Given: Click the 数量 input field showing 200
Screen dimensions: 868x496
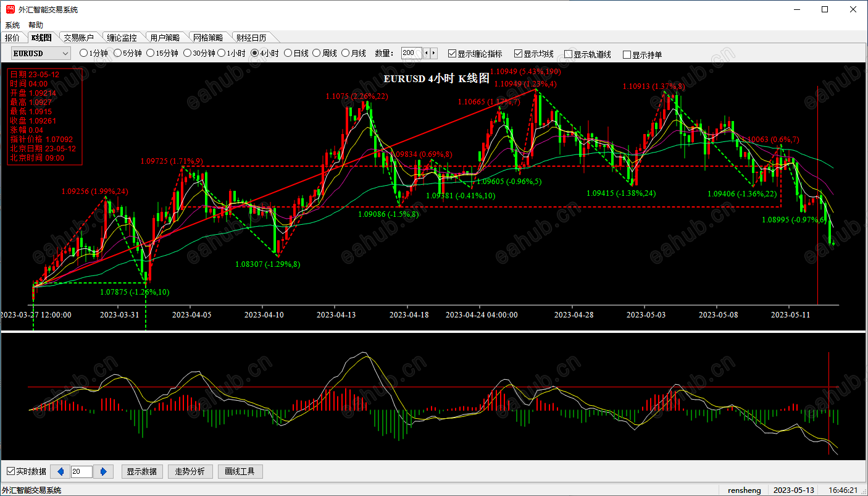Looking at the screenshot, I should [x=411, y=53].
